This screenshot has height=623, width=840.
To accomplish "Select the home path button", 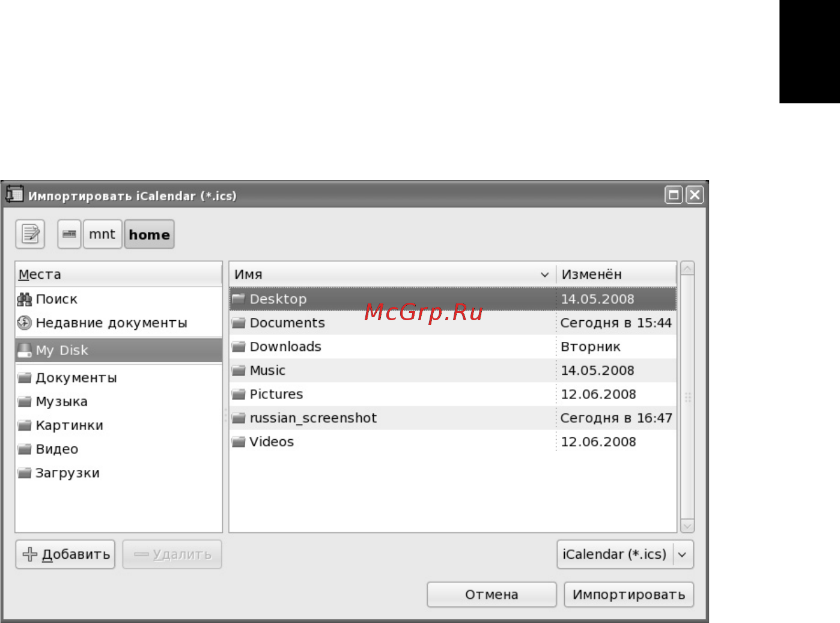I will (149, 234).
